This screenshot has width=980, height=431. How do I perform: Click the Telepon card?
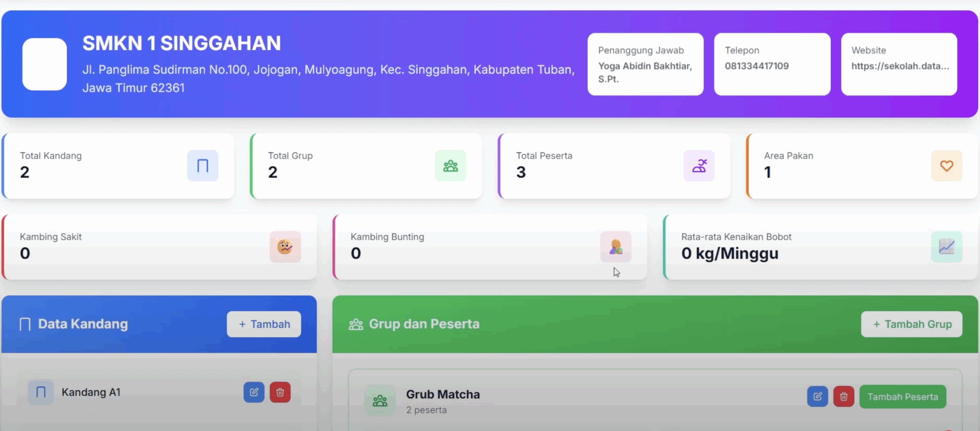(x=772, y=64)
